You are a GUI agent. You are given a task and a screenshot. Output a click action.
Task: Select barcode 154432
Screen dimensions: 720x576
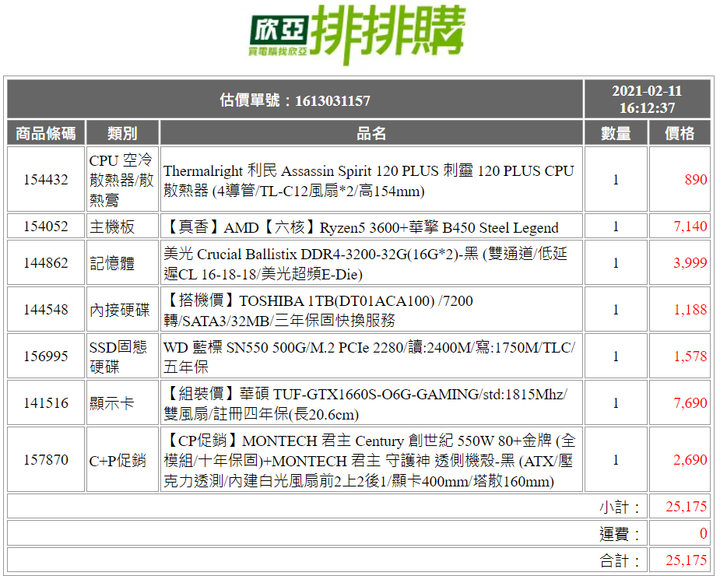pyautogui.click(x=45, y=180)
